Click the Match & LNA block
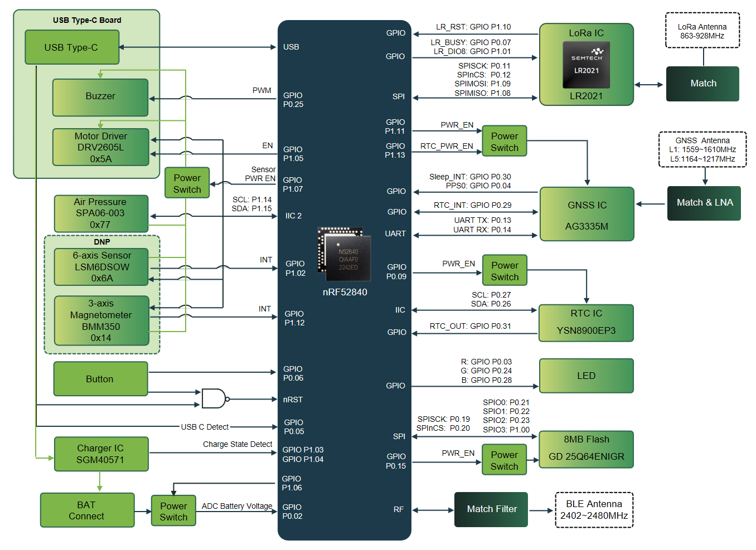The width and height of the screenshot is (756, 550). coord(704,203)
